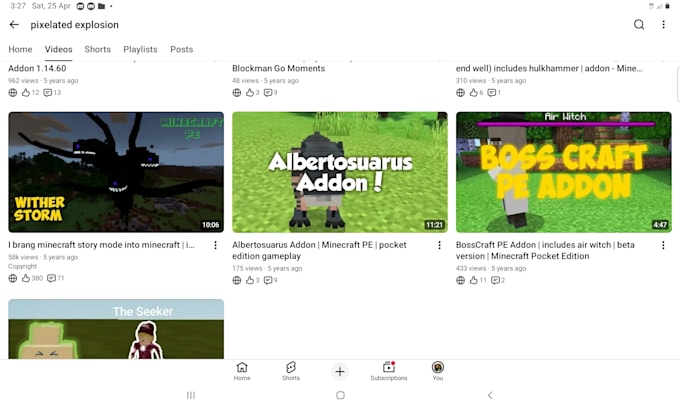Tap the Android recent apps button
680x408 pixels.
tap(191, 395)
